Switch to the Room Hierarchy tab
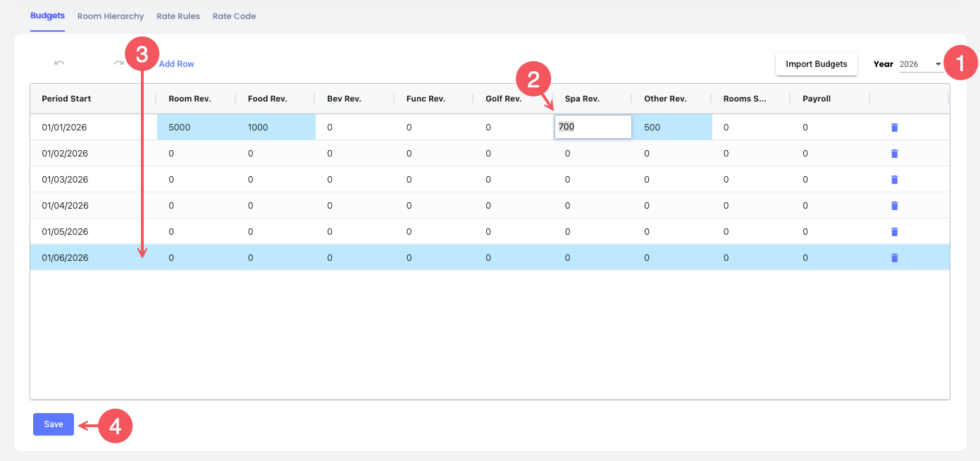980x461 pixels. click(111, 16)
